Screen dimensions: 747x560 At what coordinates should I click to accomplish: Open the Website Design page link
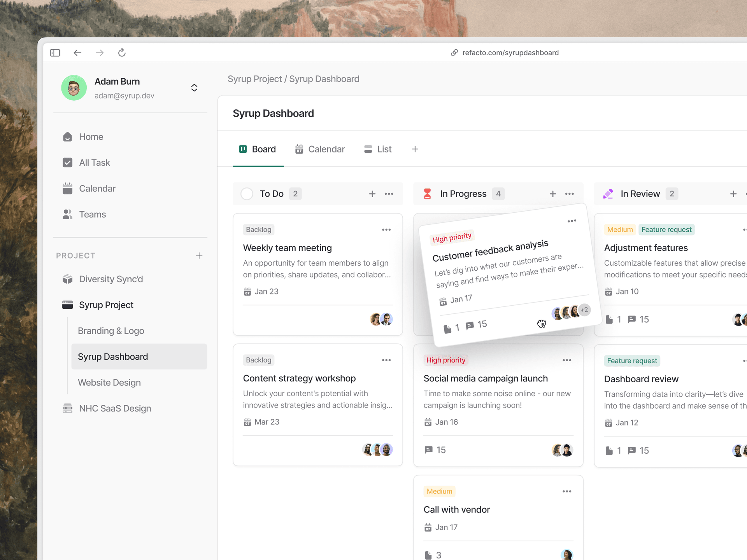point(109,383)
